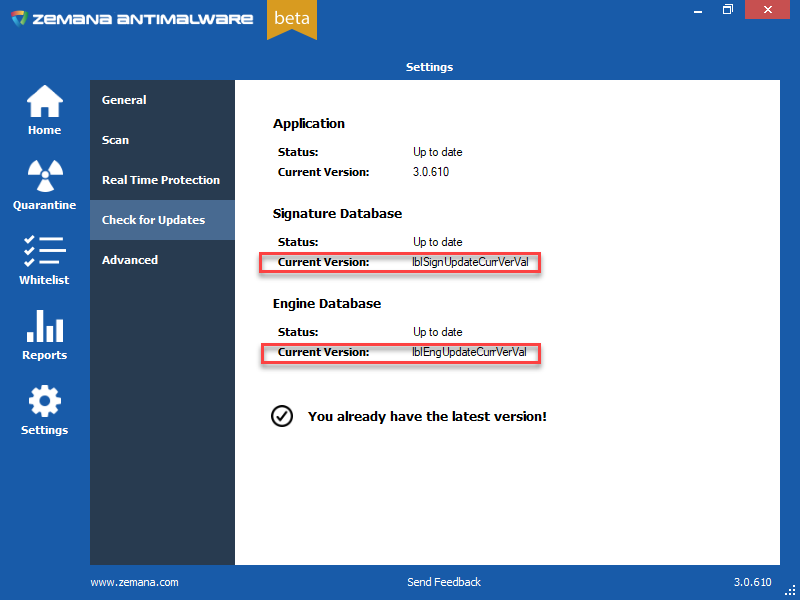The image size is (800, 600).
Task: Visit the www.zemana.com link
Action: click(135, 582)
